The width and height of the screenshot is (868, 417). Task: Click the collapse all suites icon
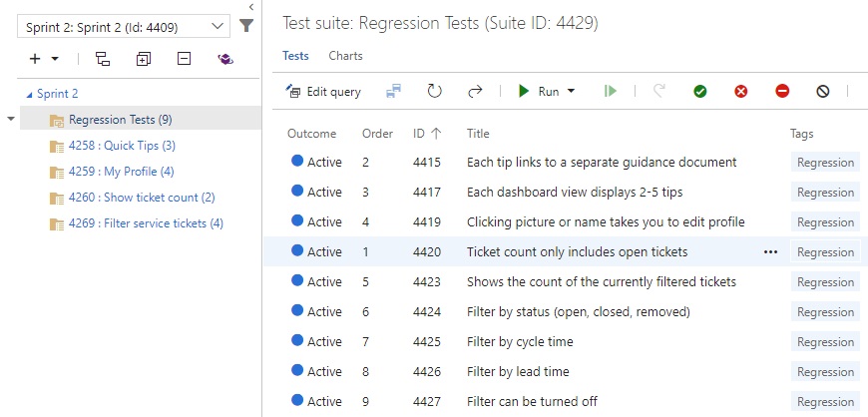(x=184, y=60)
